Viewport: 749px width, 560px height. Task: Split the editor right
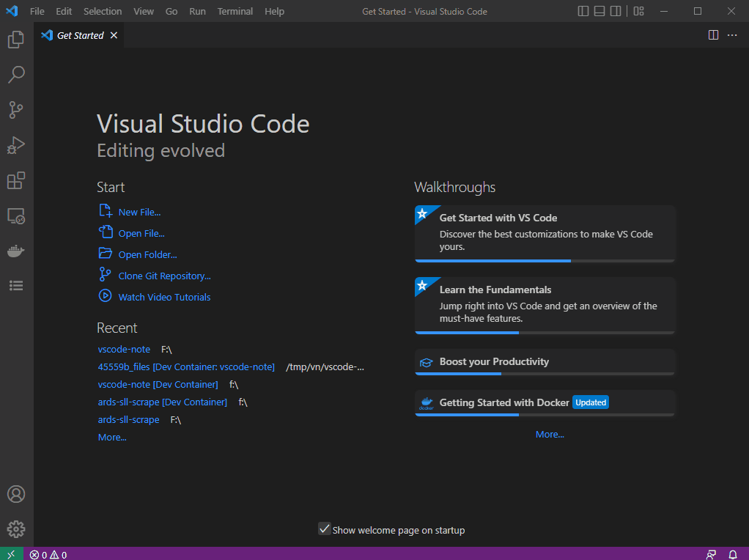pos(713,35)
